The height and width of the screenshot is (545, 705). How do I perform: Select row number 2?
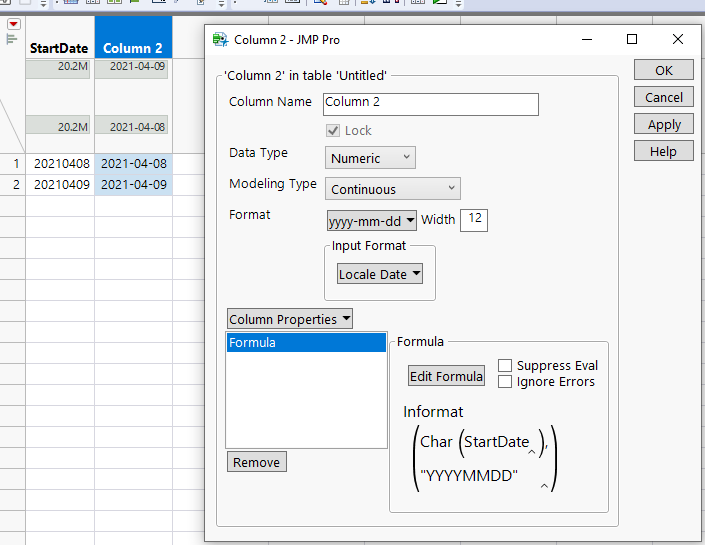(x=16, y=184)
